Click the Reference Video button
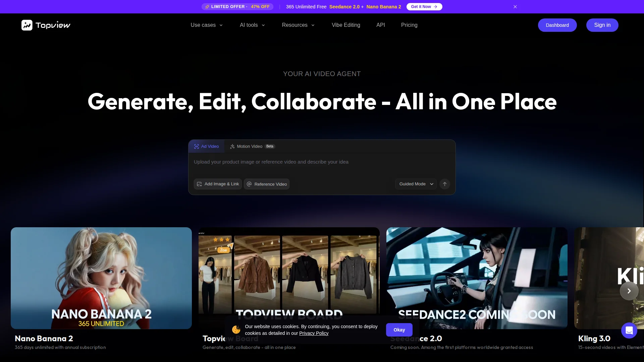The height and width of the screenshot is (362, 644). tap(267, 184)
